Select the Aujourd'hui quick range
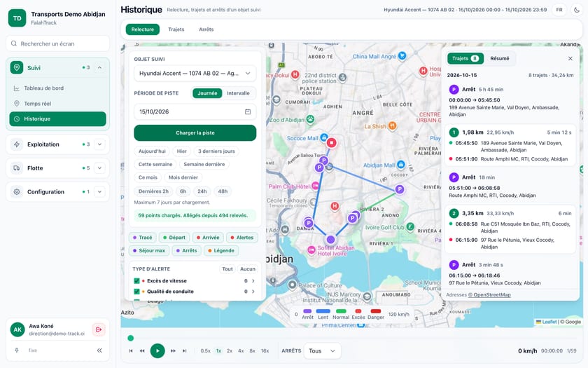The height and width of the screenshot is (368, 588). (x=152, y=151)
